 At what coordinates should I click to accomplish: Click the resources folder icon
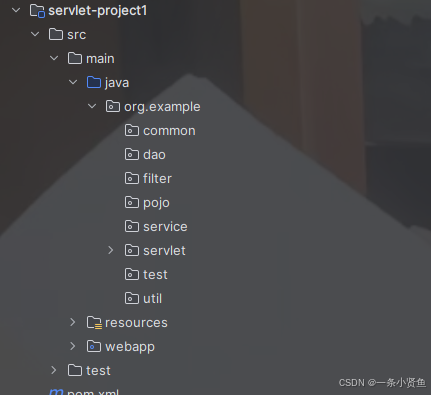[94, 323]
